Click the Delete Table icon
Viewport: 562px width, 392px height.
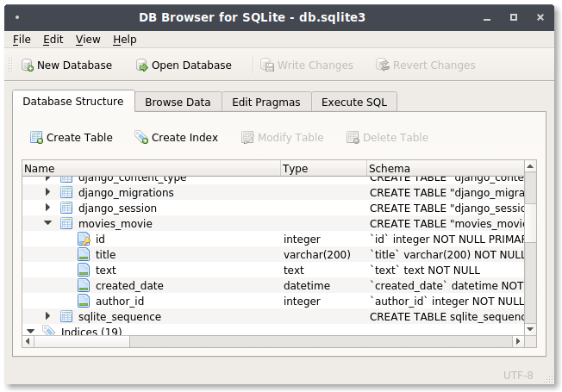353,137
